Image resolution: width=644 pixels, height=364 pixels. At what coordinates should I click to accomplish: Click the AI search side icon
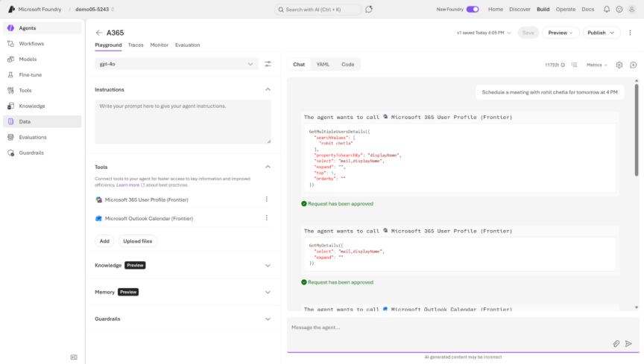(369, 9)
